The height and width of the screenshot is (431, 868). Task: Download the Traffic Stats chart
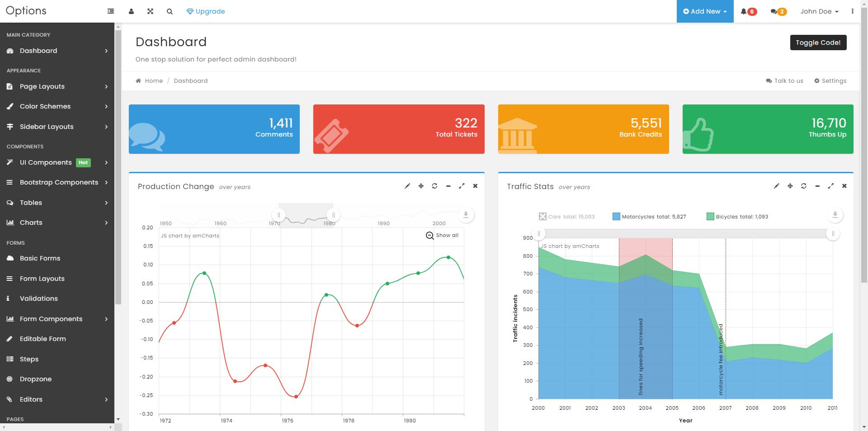point(835,215)
